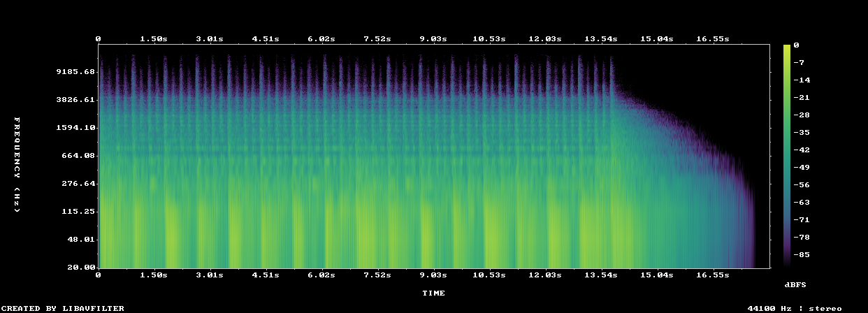
Task: Click the 115.25 frequency axis label
Action: pyautogui.click(x=78, y=212)
